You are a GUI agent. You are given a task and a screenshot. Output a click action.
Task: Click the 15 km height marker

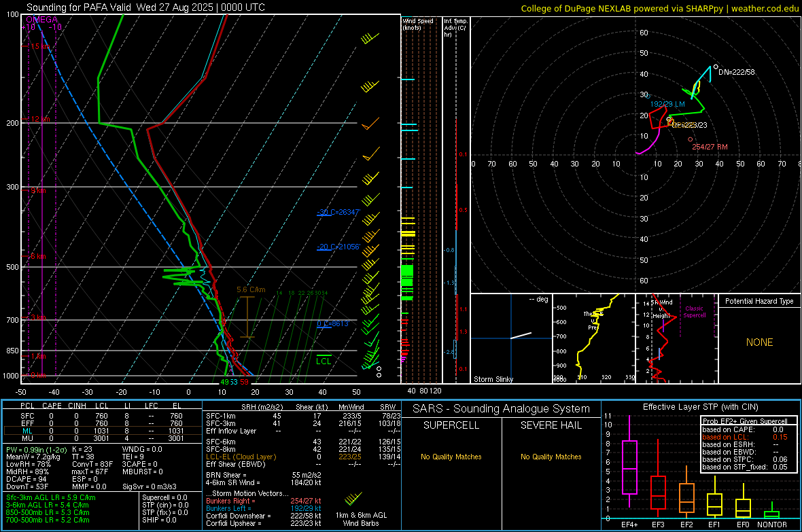[40, 46]
